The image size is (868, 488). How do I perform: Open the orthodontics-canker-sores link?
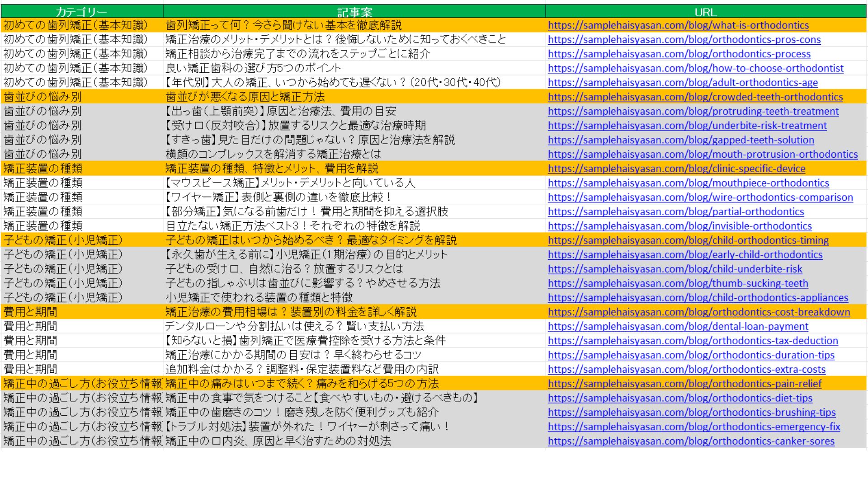click(x=691, y=441)
